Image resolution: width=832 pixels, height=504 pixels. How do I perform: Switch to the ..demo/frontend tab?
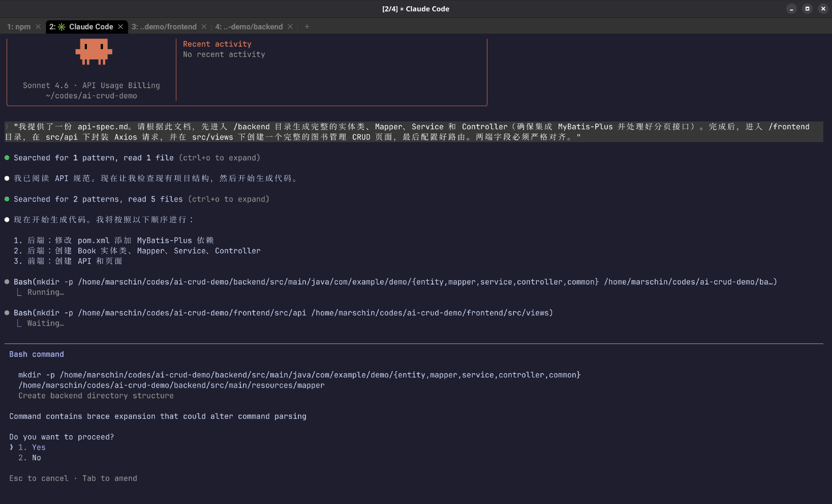(x=164, y=27)
